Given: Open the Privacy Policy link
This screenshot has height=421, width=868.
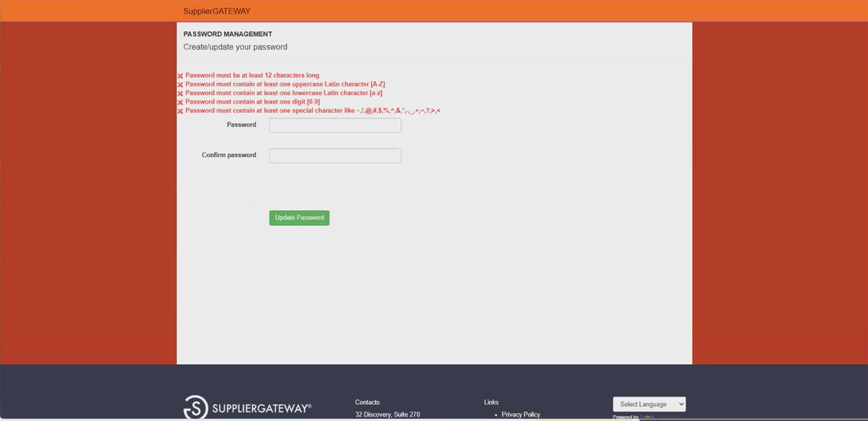Looking at the screenshot, I should pyautogui.click(x=521, y=415).
